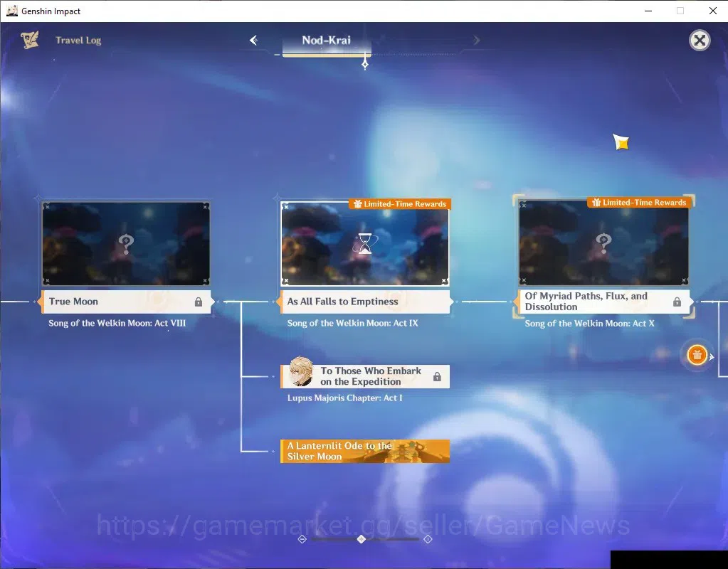Click the 'Travel Log' title text
728x569 pixels.
tap(78, 41)
